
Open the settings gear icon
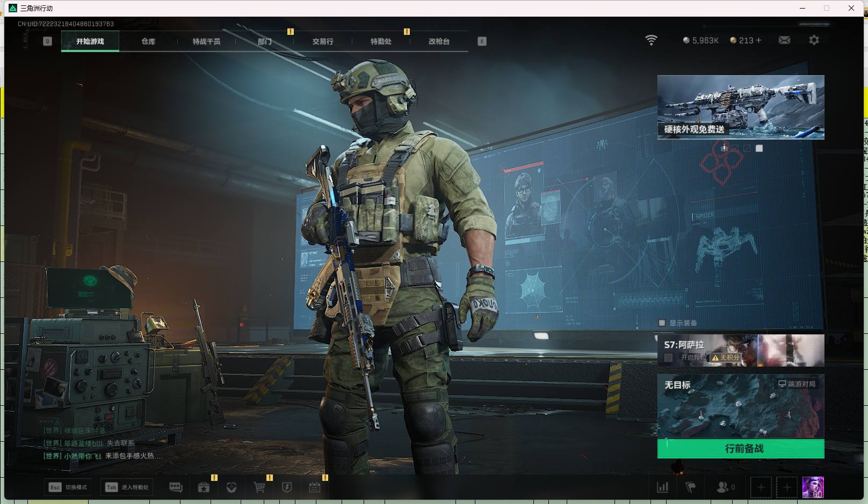pyautogui.click(x=814, y=40)
